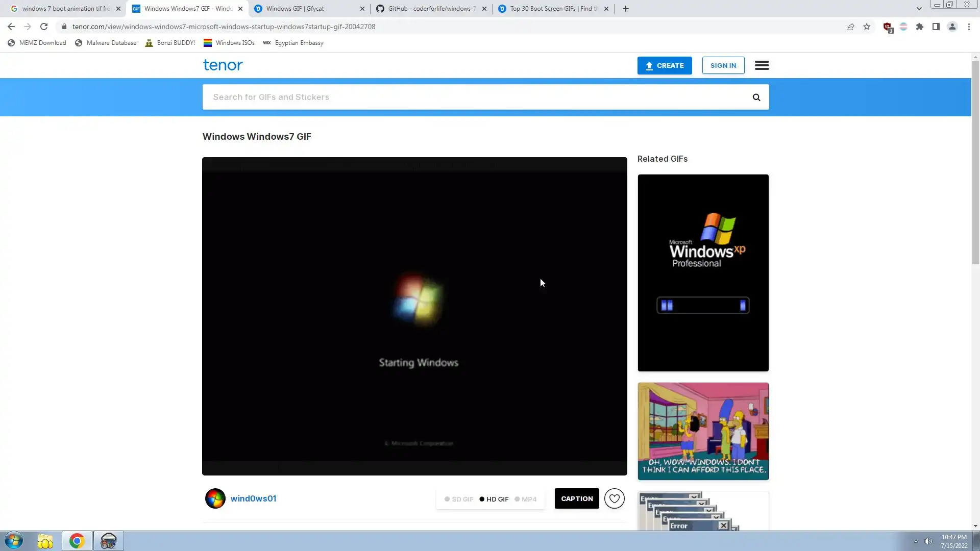Viewport: 980px width, 551px height.
Task: Open Chrome extensions puzzle icon
Action: 919,27
